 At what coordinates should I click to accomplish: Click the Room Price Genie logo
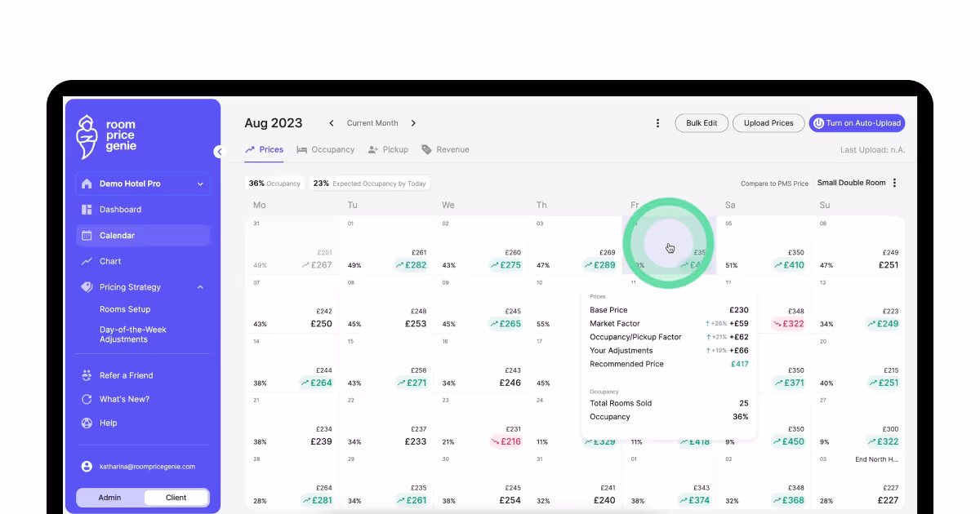[x=106, y=136]
